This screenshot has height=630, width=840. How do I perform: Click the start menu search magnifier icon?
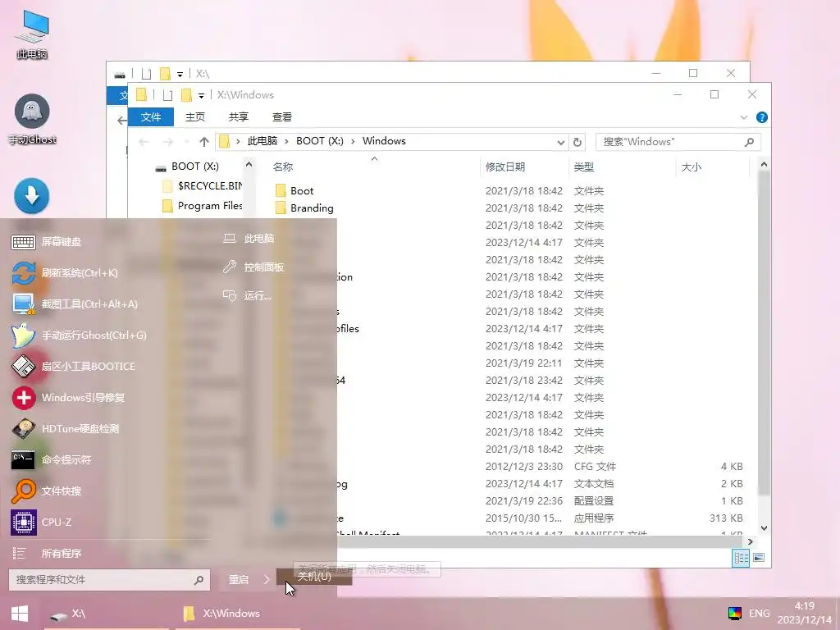click(x=199, y=580)
